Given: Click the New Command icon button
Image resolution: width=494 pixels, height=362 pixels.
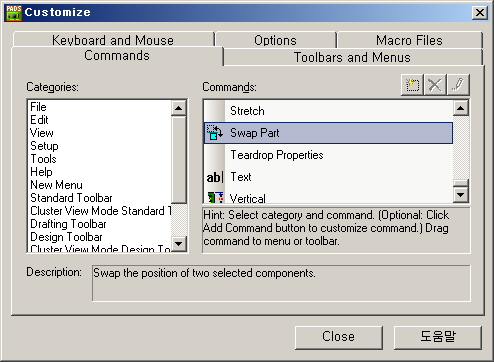Looking at the screenshot, I should point(412,85).
